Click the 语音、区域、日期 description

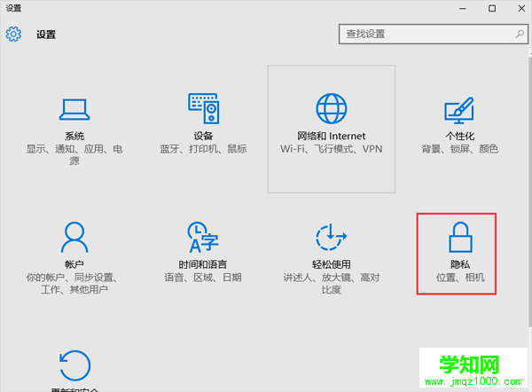pos(203,278)
